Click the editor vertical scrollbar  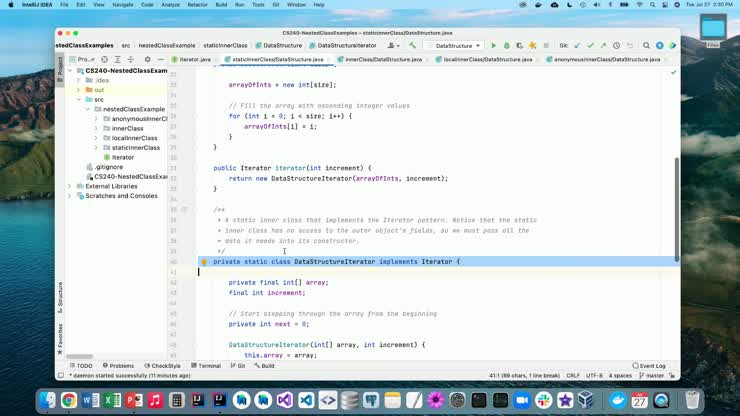pos(677,210)
